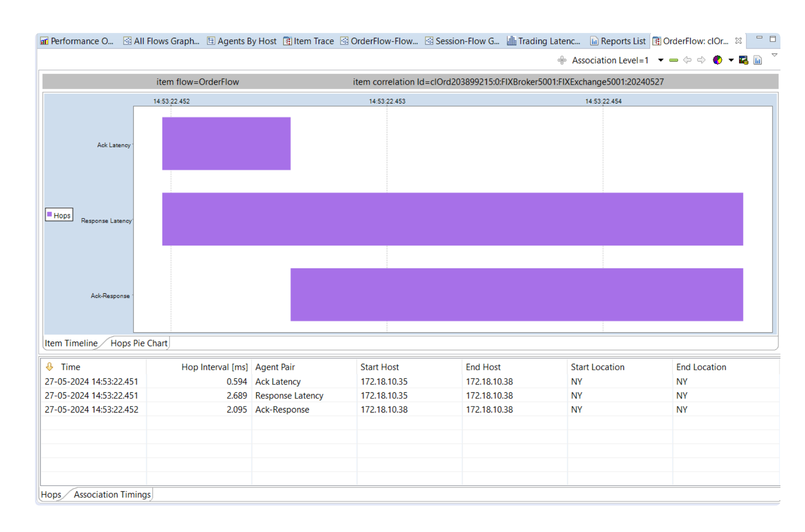This screenshot has width=805, height=532.
Task: Click the 14:53:22.452 time axis label
Action: 171,101
